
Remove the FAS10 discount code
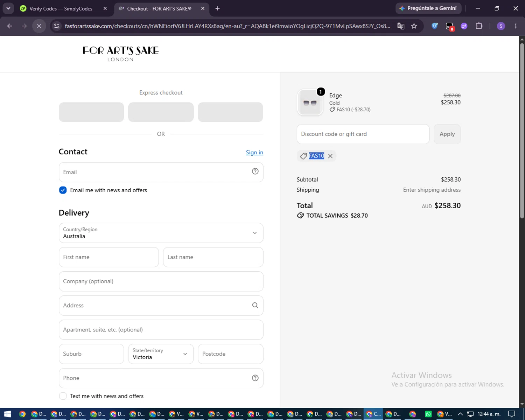(x=330, y=156)
